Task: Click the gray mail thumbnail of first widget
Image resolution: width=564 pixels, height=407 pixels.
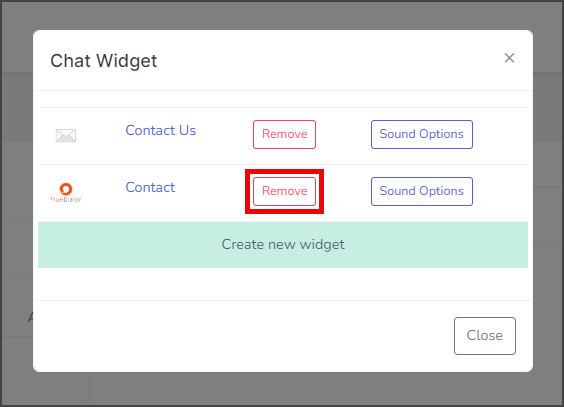Action: coord(66,136)
